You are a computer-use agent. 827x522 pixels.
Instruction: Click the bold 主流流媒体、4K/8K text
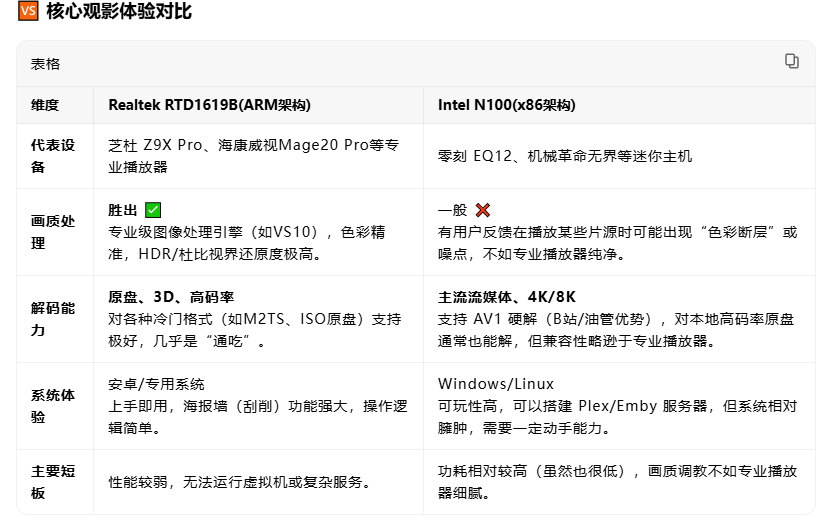pyautogui.click(x=507, y=297)
